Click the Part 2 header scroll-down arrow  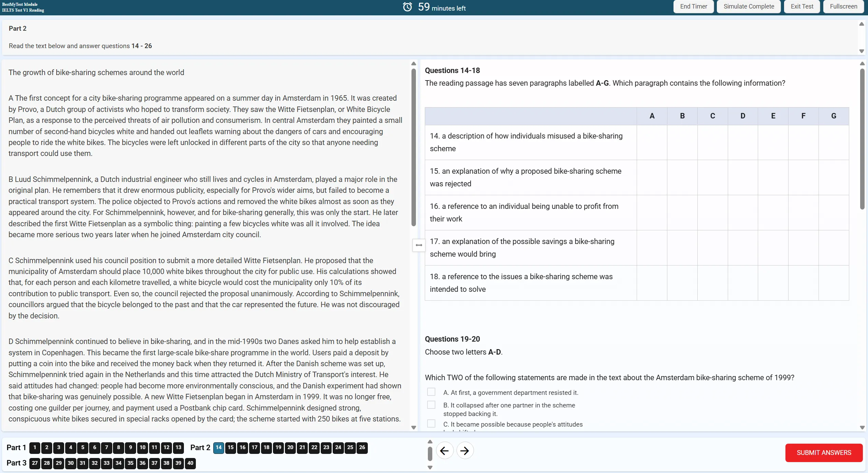pos(862,51)
